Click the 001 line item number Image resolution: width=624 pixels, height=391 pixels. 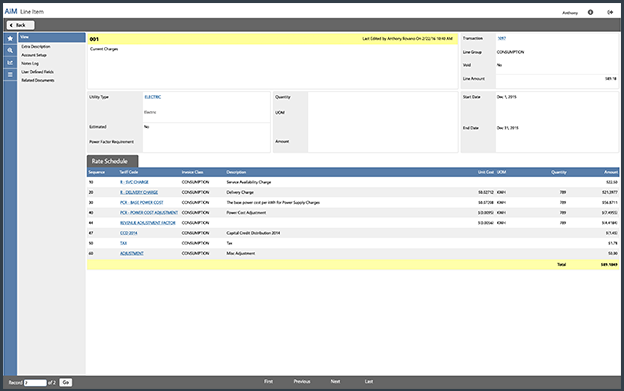coord(94,39)
